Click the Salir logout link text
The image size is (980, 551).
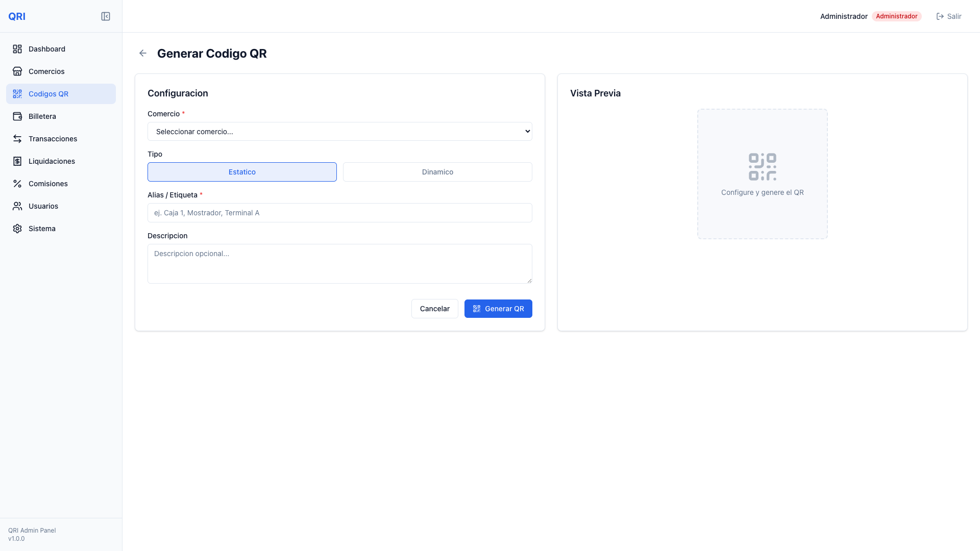pyautogui.click(x=954, y=16)
